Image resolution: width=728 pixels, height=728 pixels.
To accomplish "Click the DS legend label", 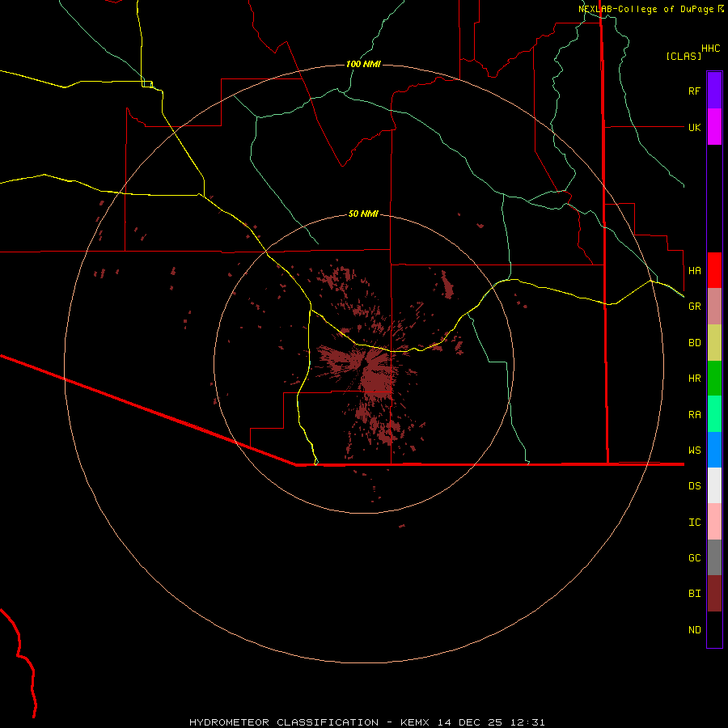I will click(694, 486).
